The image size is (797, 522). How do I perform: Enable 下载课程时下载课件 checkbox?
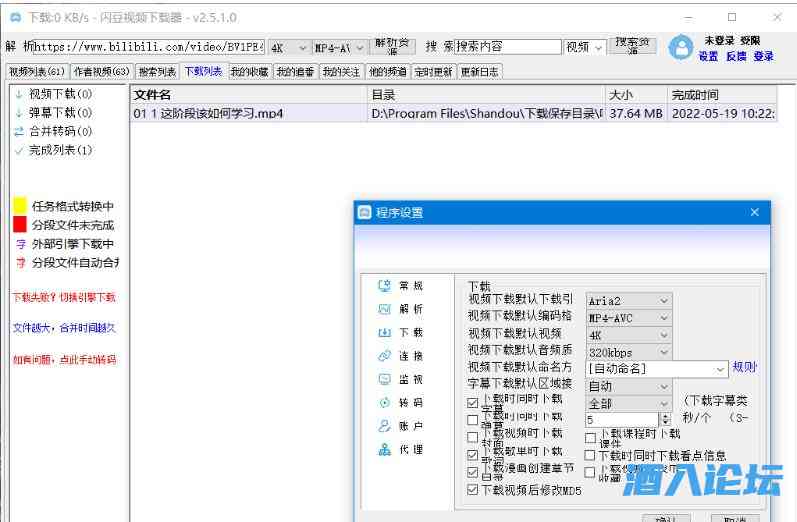[x=590, y=437]
